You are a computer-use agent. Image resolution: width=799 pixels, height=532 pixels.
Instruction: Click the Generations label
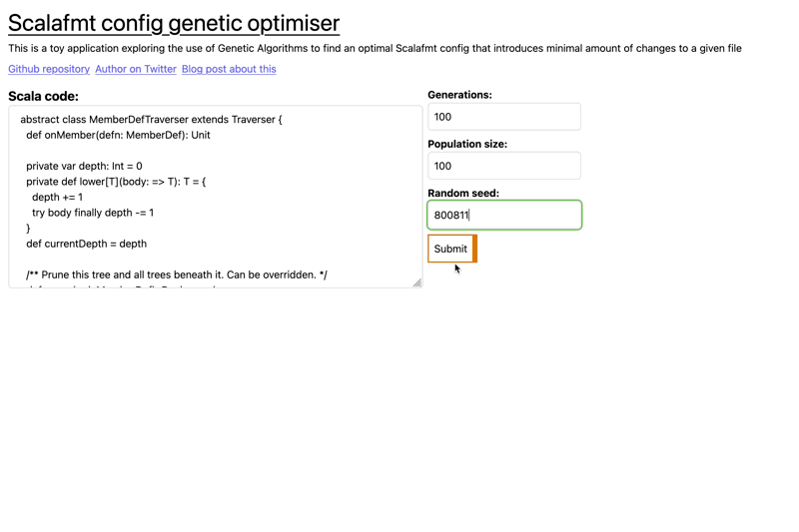[459, 95]
